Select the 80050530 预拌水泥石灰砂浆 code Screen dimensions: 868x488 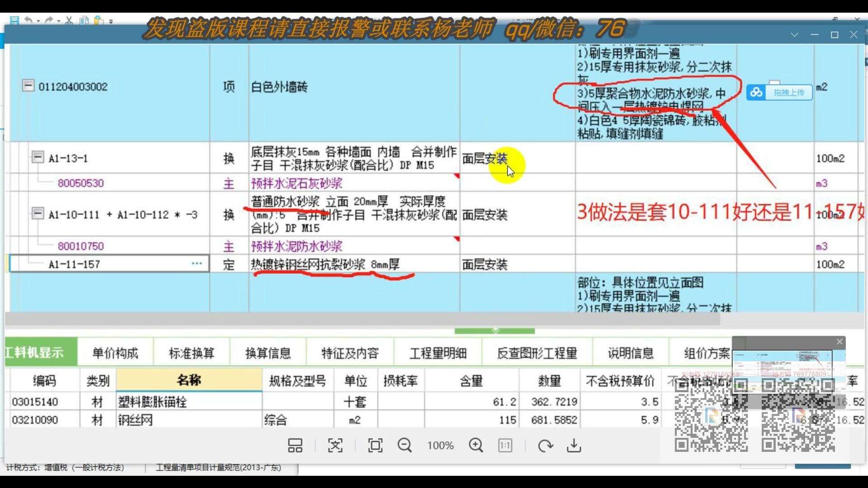coord(80,183)
